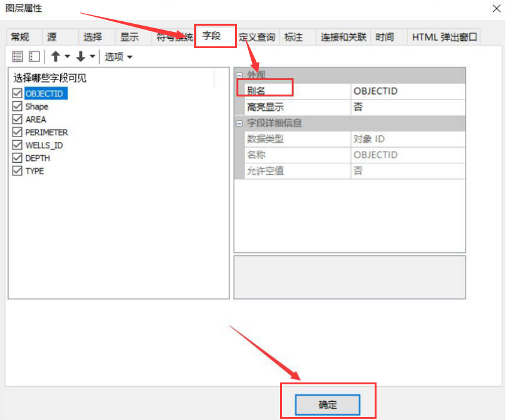Open the dropdown beside the up arrow

click(x=66, y=56)
